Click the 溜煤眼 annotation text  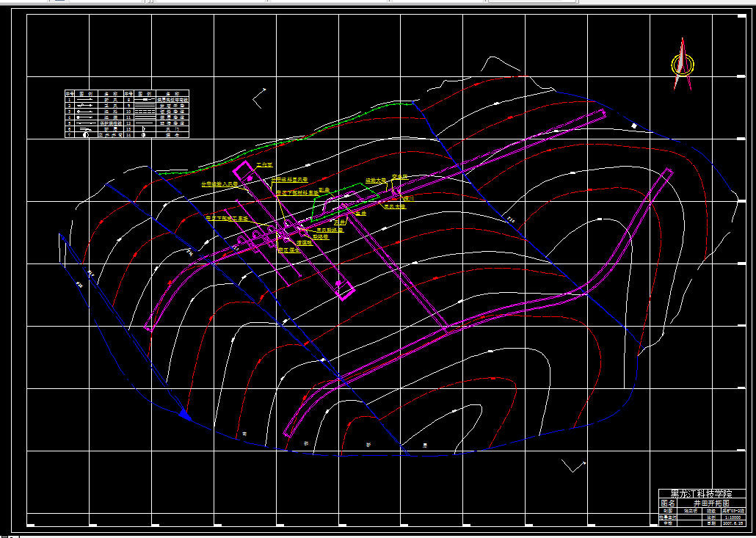(304, 243)
